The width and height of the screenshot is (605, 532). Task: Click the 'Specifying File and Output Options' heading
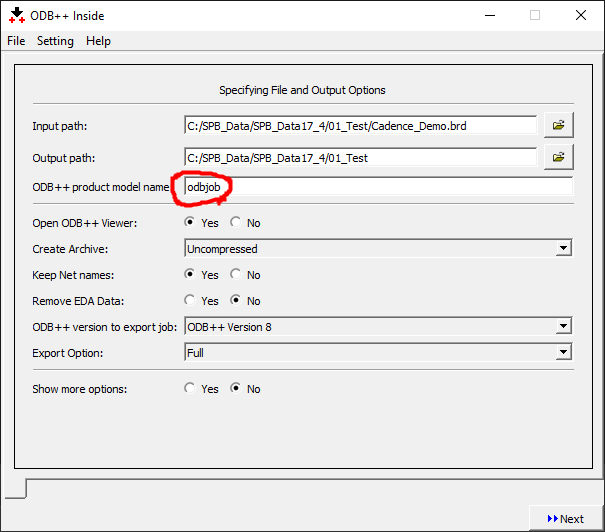302,90
